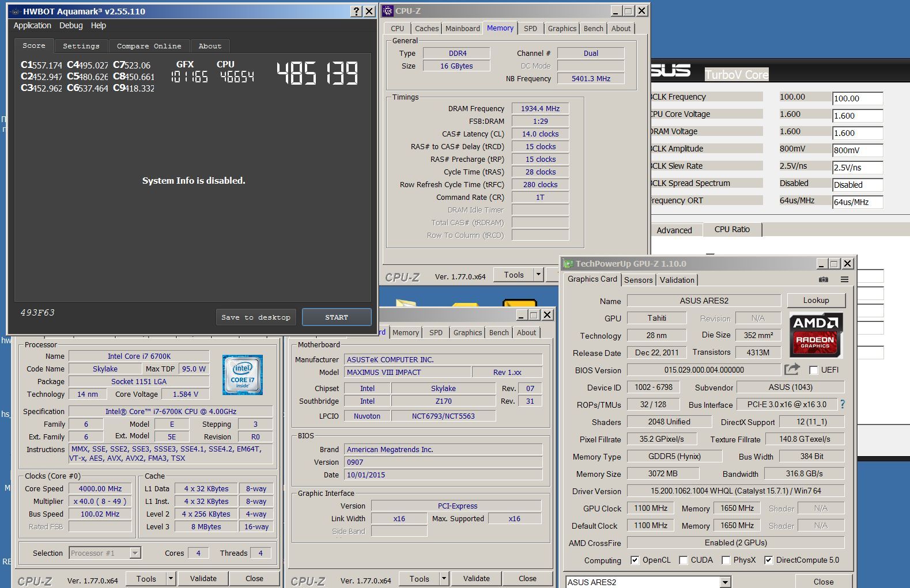Open the CPU Ratio tab in TurboV Core
The image size is (910, 588).
(732, 229)
